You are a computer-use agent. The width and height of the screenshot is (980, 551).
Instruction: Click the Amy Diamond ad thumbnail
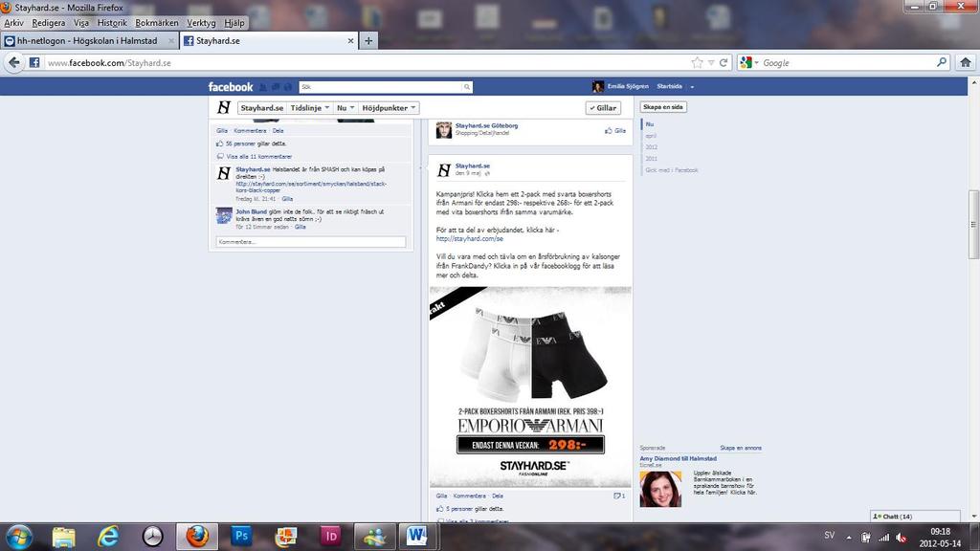coord(660,489)
